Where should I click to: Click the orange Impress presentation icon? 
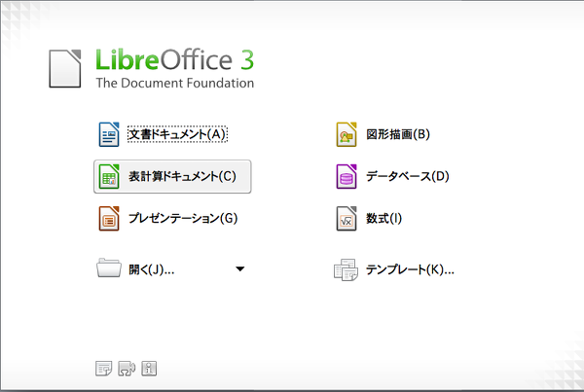109,219
